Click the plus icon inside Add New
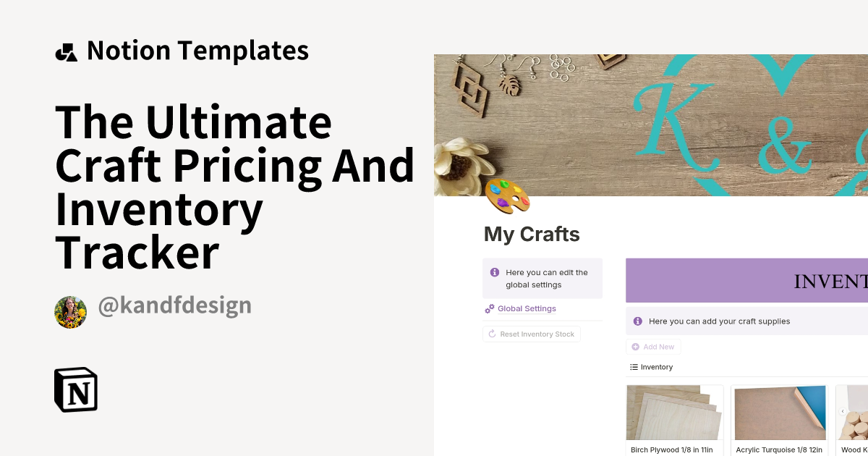 (x=636, y=347)
